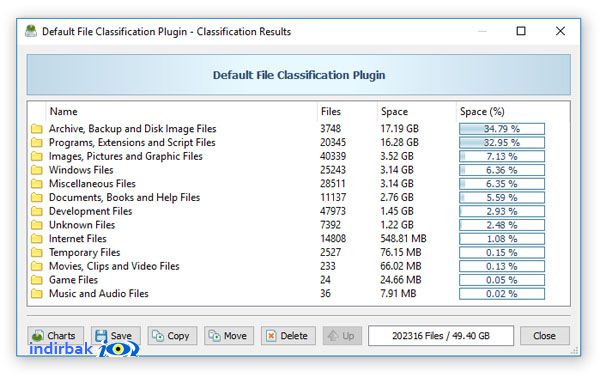Click the 7.91 MB space value
600x377 pixels.
coord(398,294)
